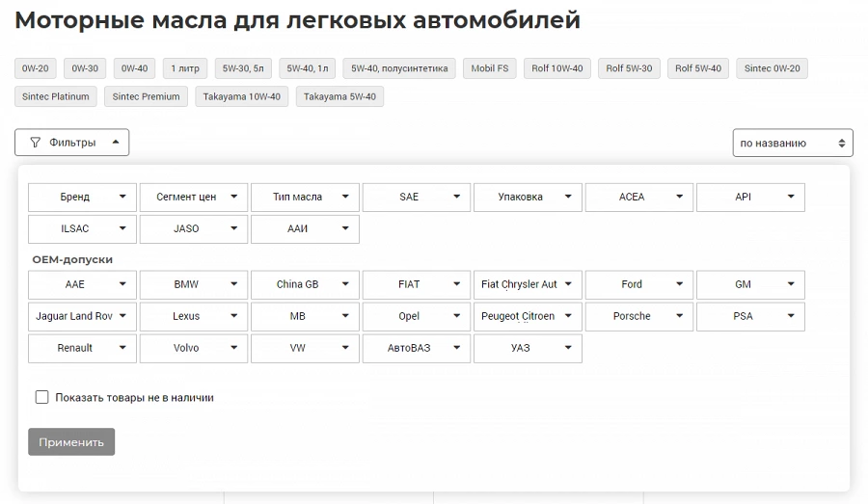Open the Renault approval dropdown

(83, 349)
